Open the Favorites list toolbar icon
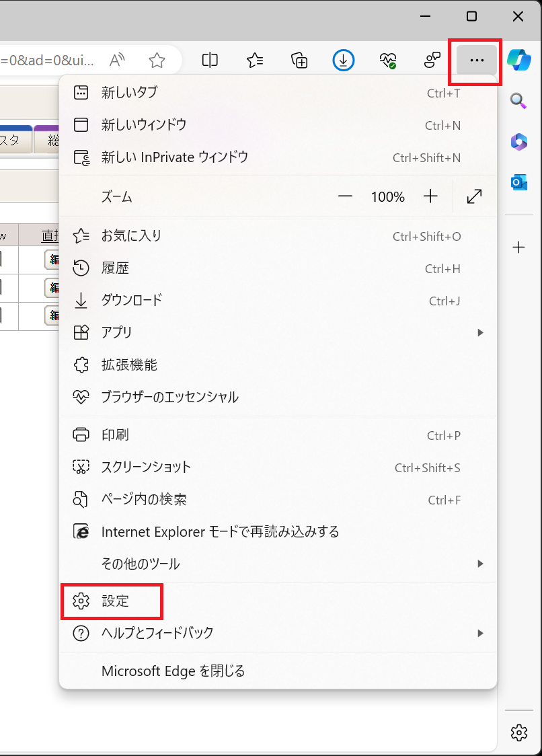This screenshot has width=542, height=756. coord(255,61)
